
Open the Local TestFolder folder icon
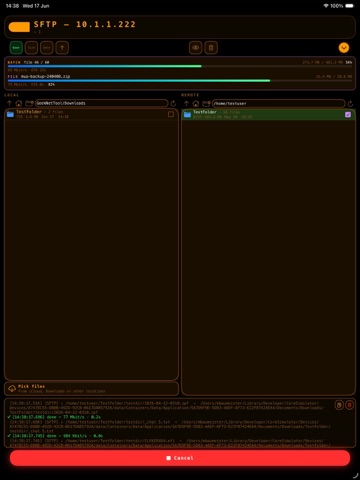(x=10, y=114)
